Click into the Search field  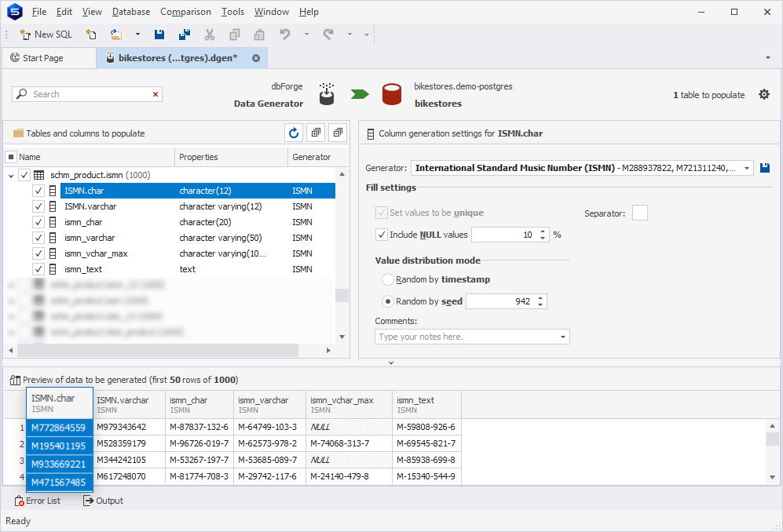coord(87,94)
